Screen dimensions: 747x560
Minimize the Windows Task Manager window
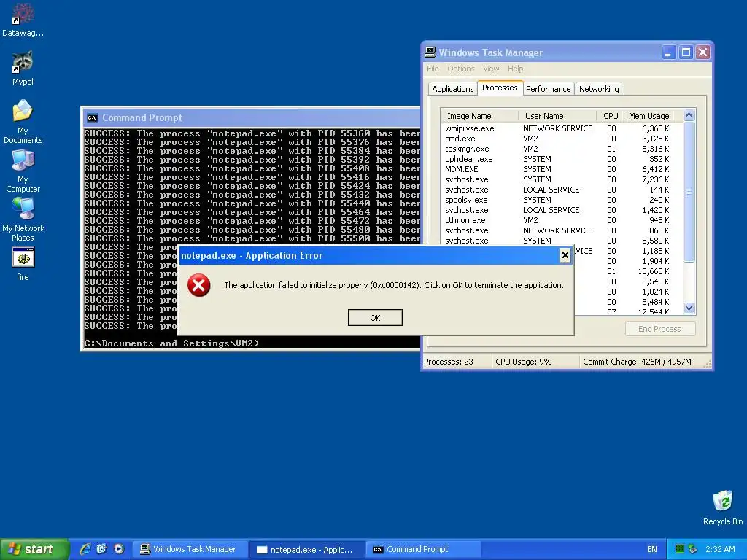point(668,52)
